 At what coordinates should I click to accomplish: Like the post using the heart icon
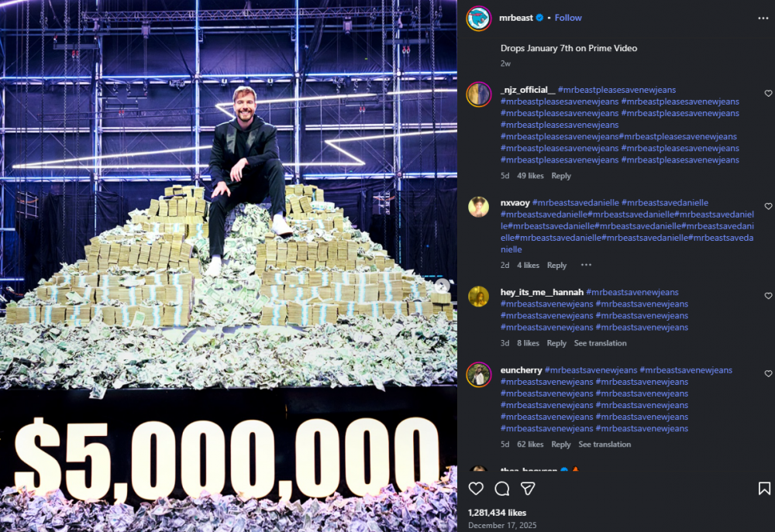coord(476,489)
